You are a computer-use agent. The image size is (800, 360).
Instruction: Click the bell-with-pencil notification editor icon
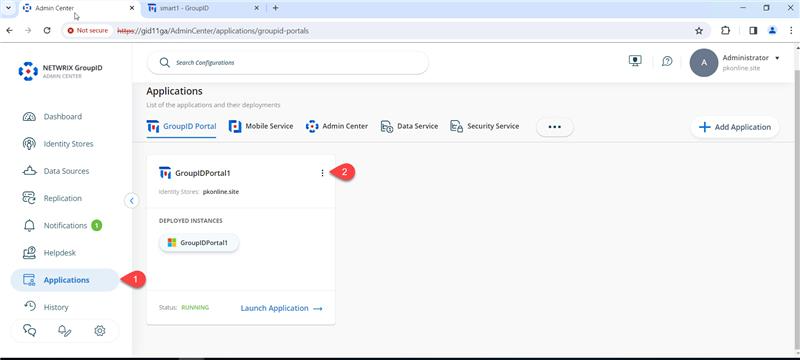pyautogui.click(x=64, y=331)
